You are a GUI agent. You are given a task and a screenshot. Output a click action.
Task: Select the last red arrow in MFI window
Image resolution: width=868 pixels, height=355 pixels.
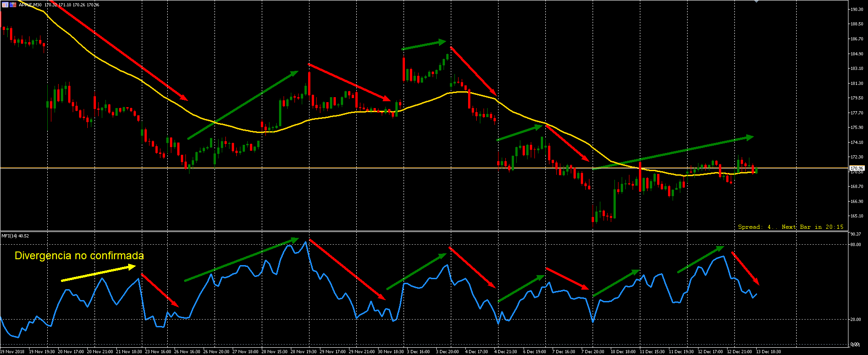(x=745, y=268)
